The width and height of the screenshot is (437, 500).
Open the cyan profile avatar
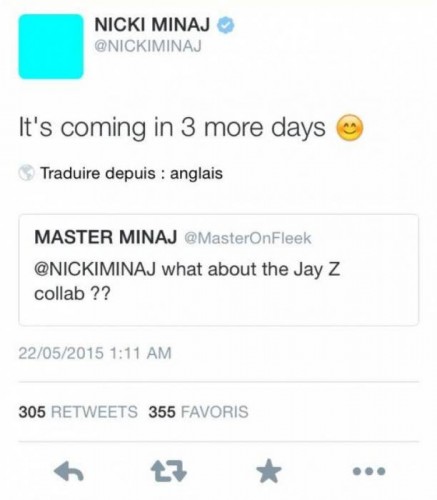click(x=51, y=46)
